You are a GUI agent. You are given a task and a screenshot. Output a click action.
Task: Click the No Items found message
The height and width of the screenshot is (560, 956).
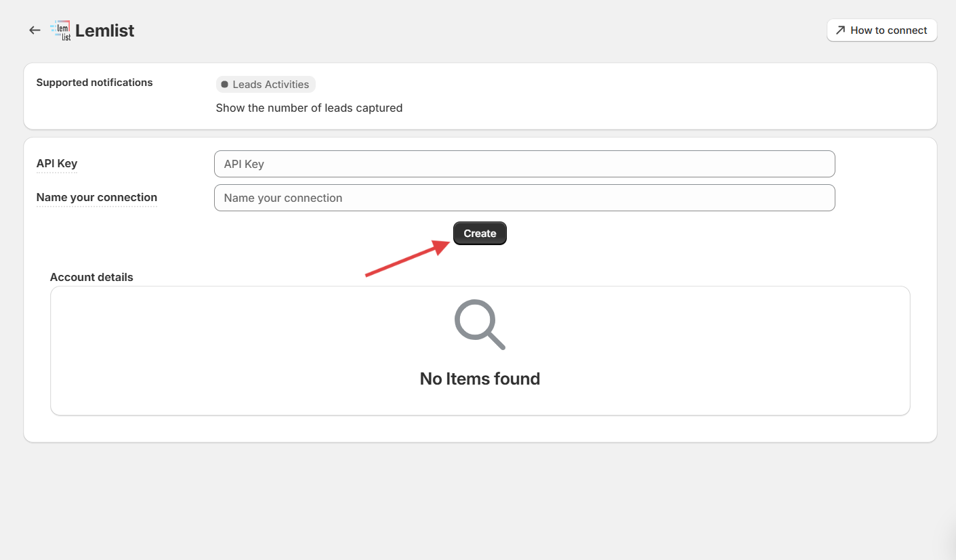tap(480, 379)
